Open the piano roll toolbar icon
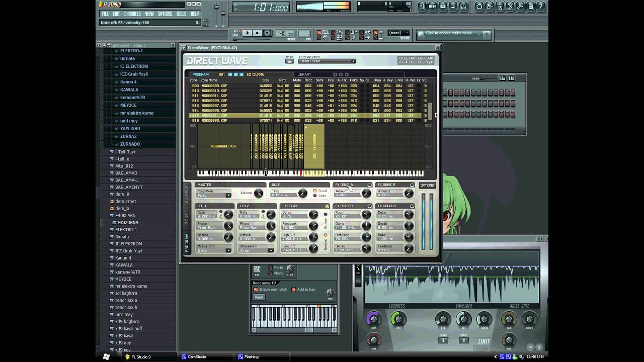The width and height of the screenshot is (644, 362). coord(443,7)
